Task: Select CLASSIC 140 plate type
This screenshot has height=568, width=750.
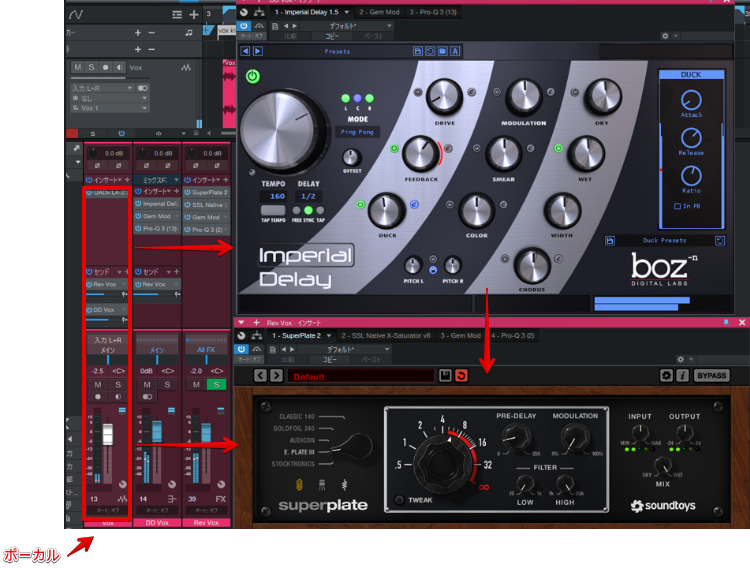Action: (x=297, y=417)
